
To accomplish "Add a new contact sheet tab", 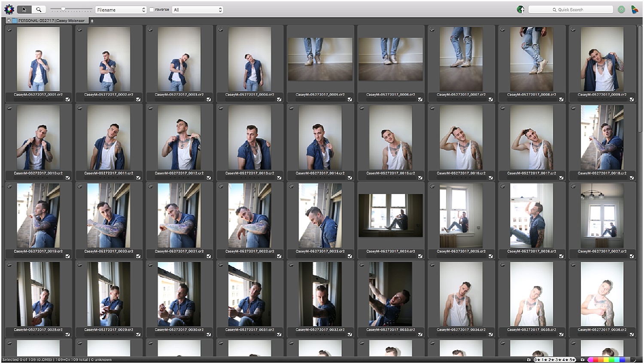I will tap(92, 21).
